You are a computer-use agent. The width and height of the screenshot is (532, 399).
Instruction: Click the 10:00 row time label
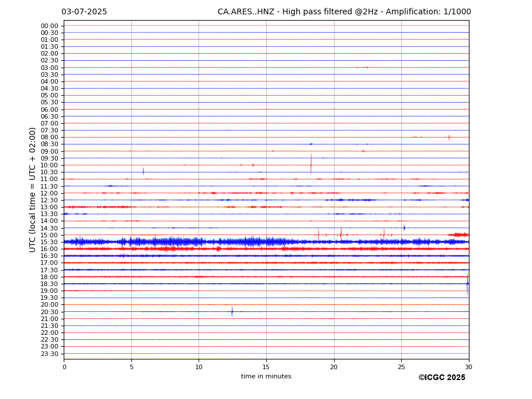[x=49, y=166]
